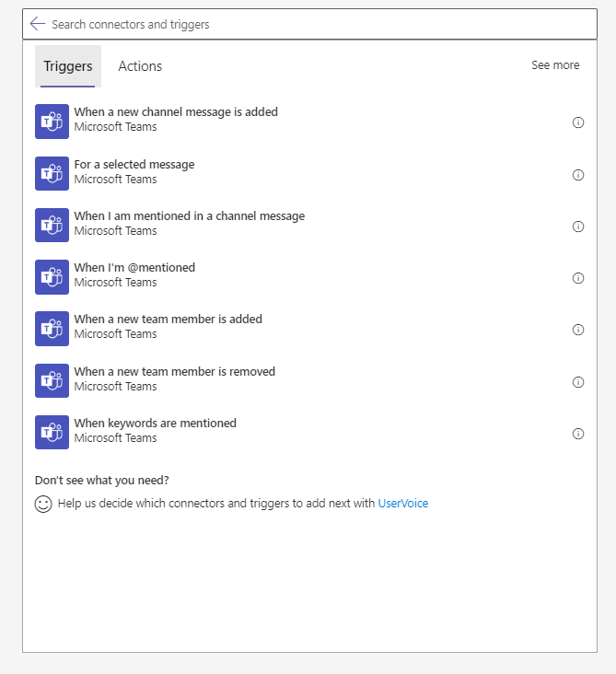Viewport: 616px width, 674px height.
Task: Click Teams icon beside keywords are mentioned
Action: (x=52, y=432)
